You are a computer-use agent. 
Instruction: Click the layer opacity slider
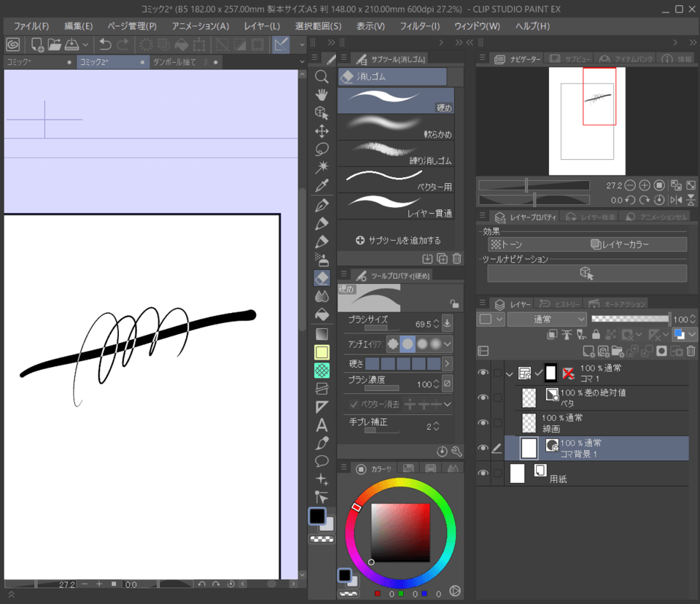[x=630, y=319]
